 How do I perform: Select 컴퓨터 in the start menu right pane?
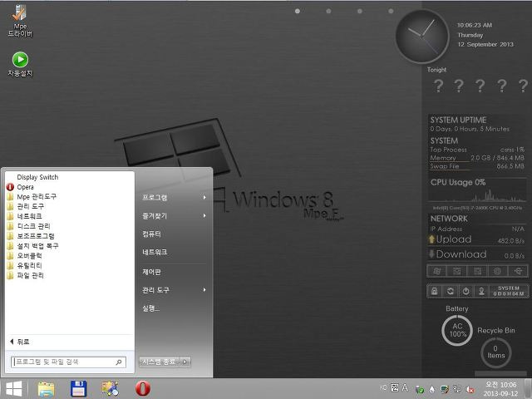point(151,234)
